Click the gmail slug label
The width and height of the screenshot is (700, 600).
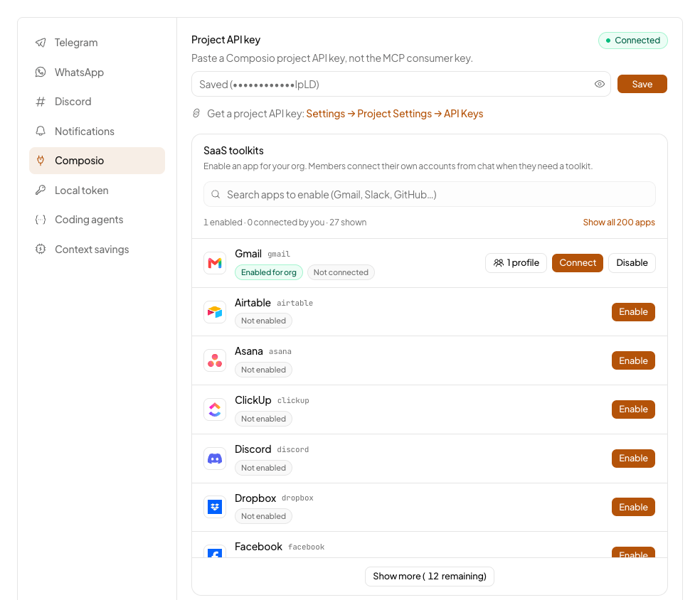[279, 254]
